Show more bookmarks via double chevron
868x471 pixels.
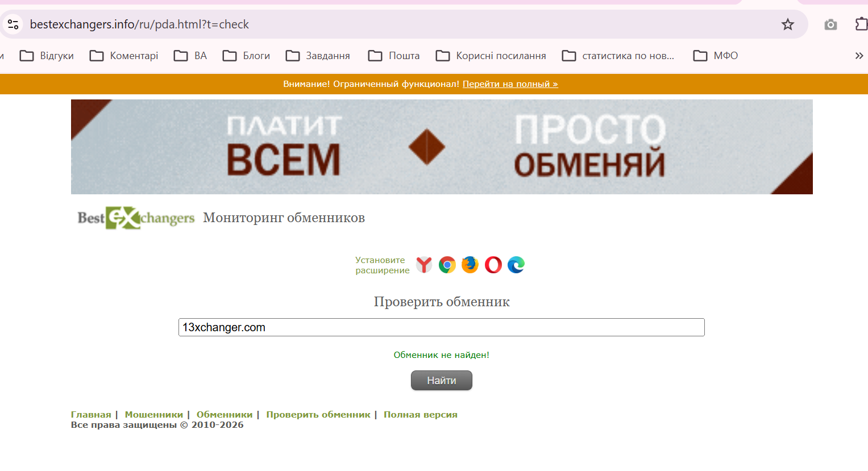point(859,56)
